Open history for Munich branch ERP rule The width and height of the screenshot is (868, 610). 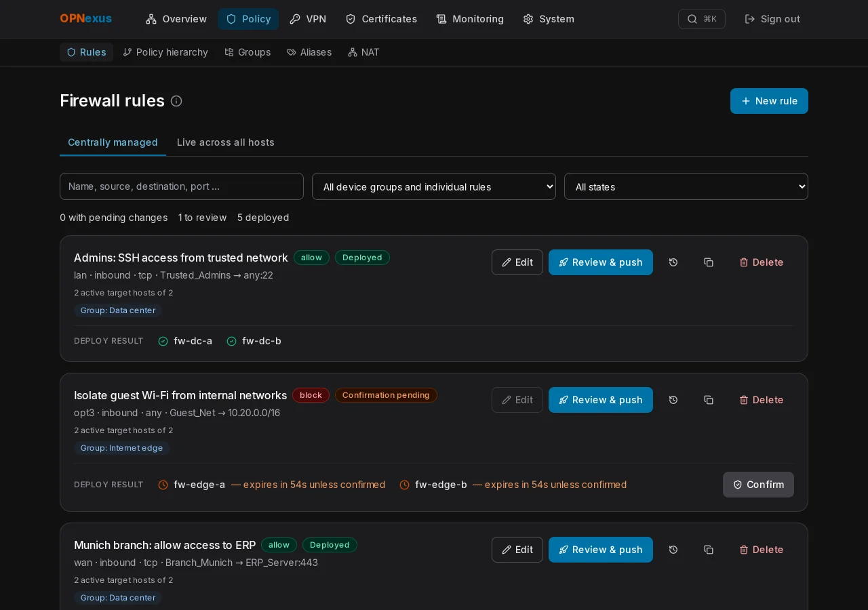(673, 550)
